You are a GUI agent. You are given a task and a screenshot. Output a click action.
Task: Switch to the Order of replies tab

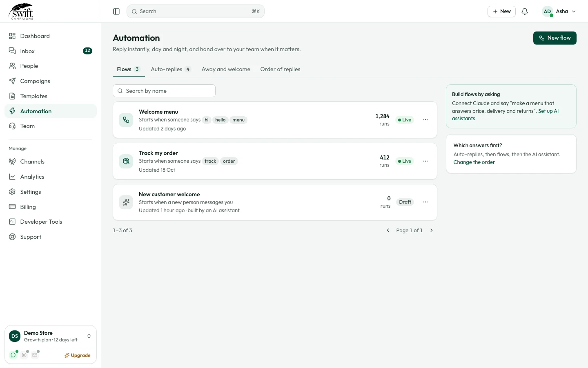280,69
